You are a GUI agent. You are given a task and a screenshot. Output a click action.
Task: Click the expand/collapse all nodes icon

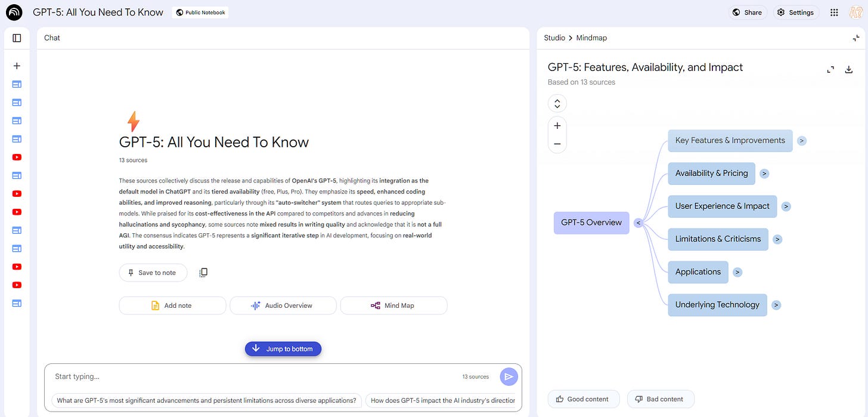[x=557, y=103]
